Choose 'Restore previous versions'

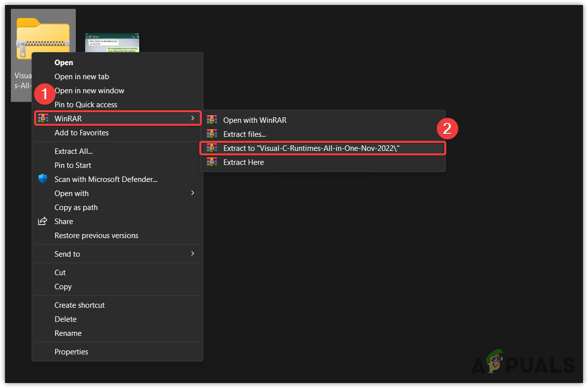(x=96, y=235)
